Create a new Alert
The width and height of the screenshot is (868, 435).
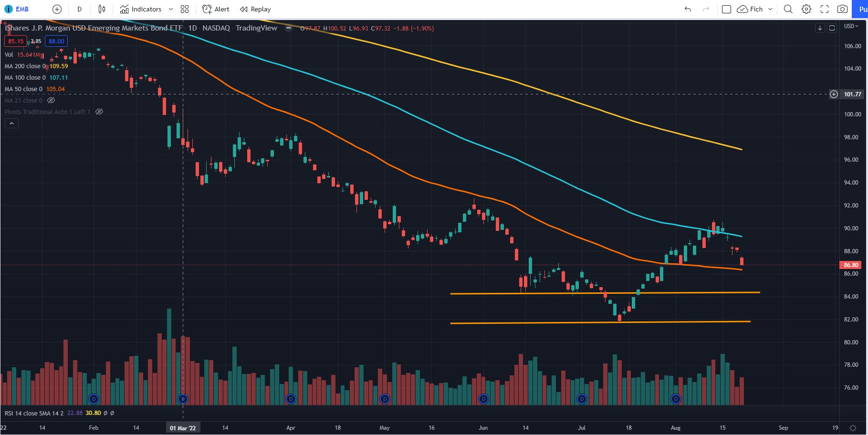click(x=216, y=9)
